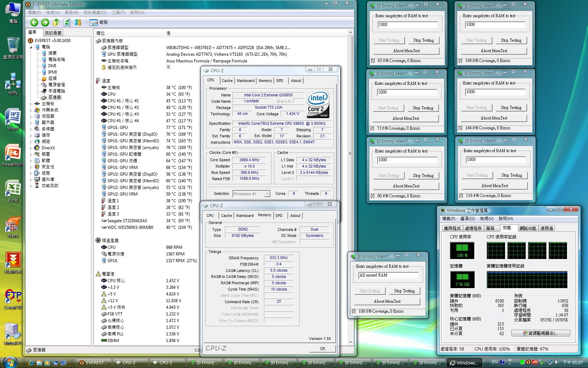Switch to 我的最愛 tab in EVEREST sidebar
Image resolution: width=588 pixels, height=368 pixels.
(x=53, y=33)
